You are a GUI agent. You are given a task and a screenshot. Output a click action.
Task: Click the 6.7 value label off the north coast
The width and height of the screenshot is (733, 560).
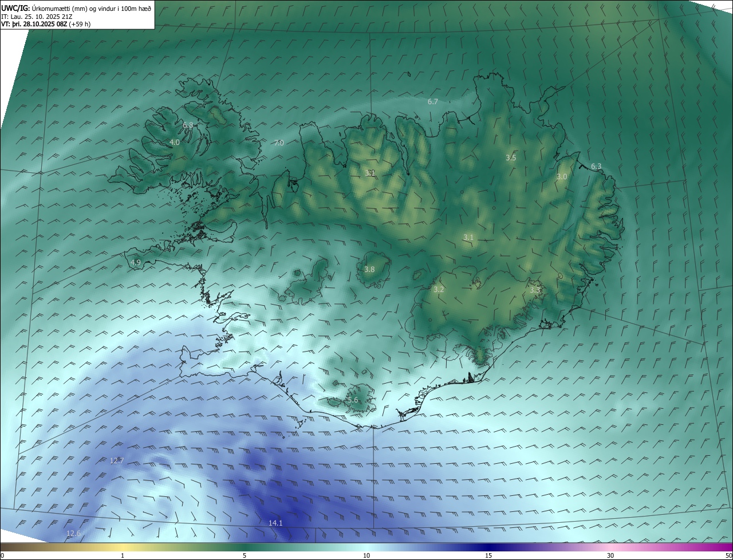(432, 101)
